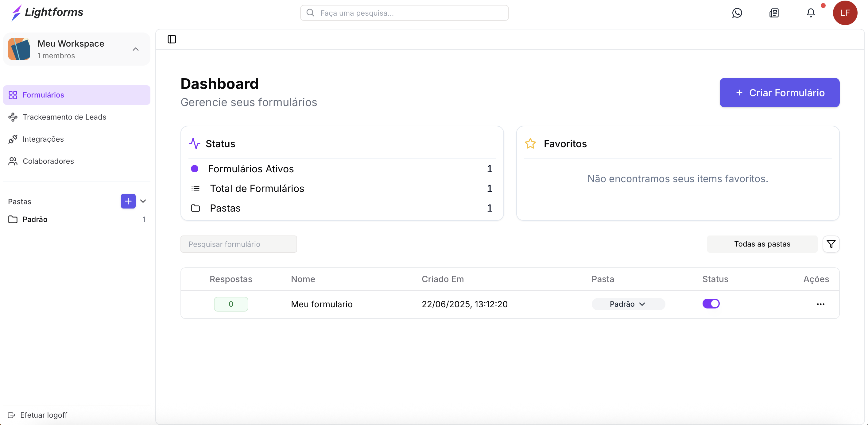The height and width of the screenshot is (425, 868).
Task: Click Efetuar logoff link
Action: pos(44,415)
